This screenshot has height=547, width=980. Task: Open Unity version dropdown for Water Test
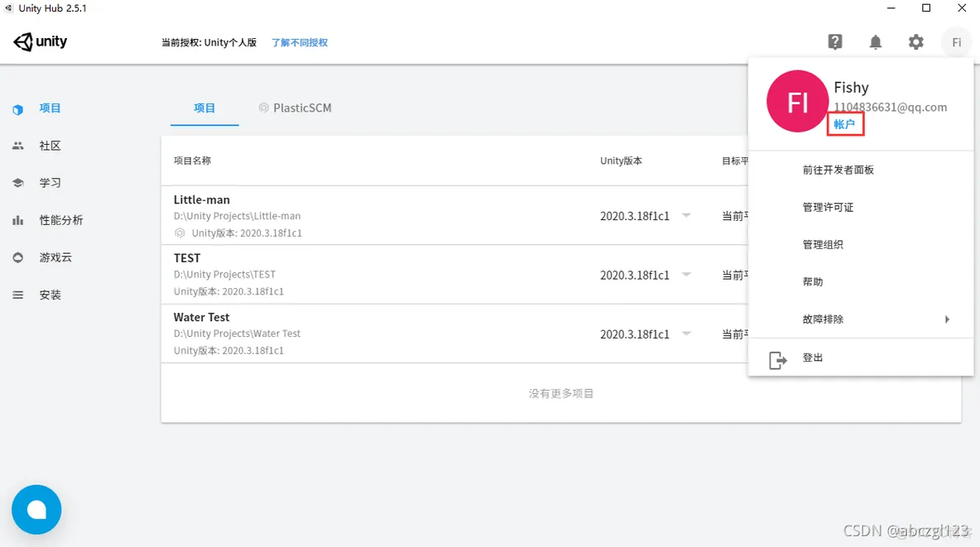click(686, 333)
